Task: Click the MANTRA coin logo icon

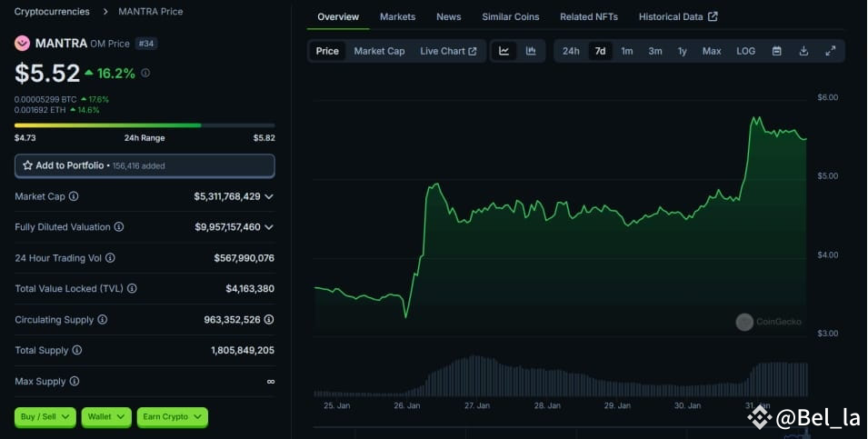Action: 22,44
